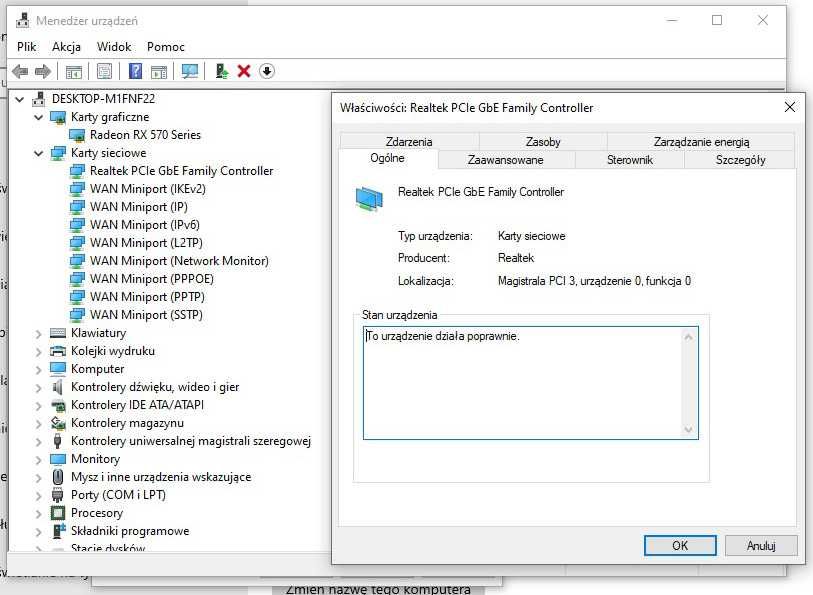Switch to the Szczegóły tab
The image size is (813, 595).
[740, 160]
